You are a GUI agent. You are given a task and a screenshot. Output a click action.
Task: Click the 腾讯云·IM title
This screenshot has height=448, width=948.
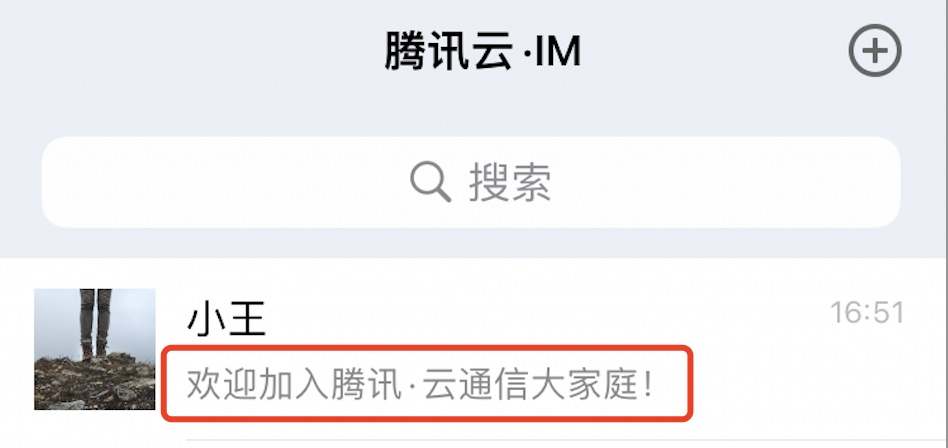click(x=482, y=51)
